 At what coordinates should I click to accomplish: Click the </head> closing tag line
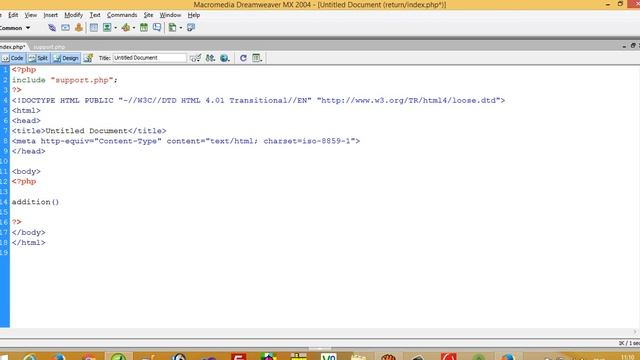coord(29,151)
